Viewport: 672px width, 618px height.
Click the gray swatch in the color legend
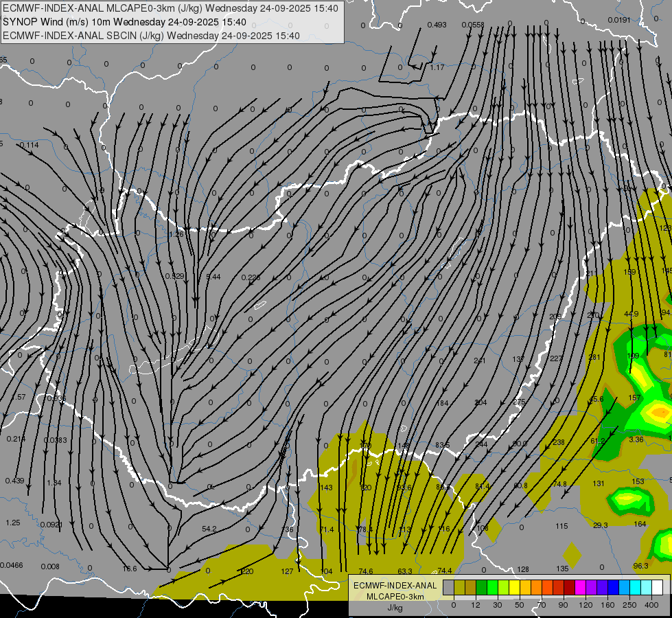pos(448,588)
